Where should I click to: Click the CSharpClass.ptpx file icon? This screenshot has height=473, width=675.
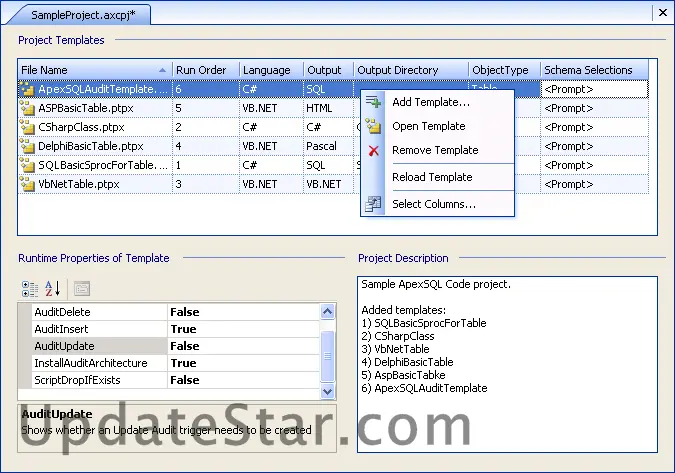[x=27, y=127]
